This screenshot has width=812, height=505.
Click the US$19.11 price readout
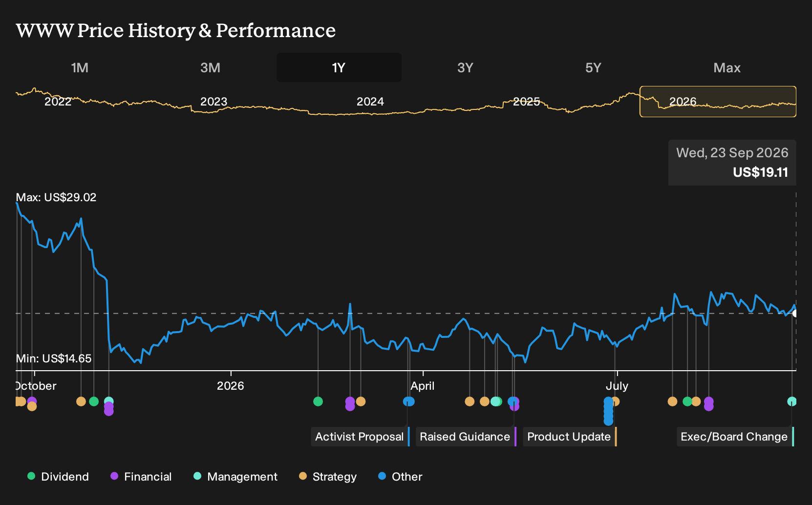(x=760, y=172)
